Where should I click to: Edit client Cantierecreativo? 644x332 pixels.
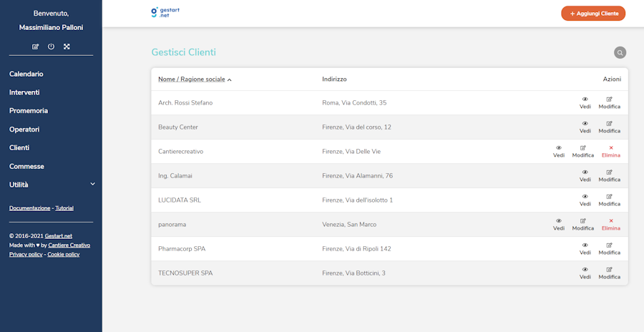point(582,152)
